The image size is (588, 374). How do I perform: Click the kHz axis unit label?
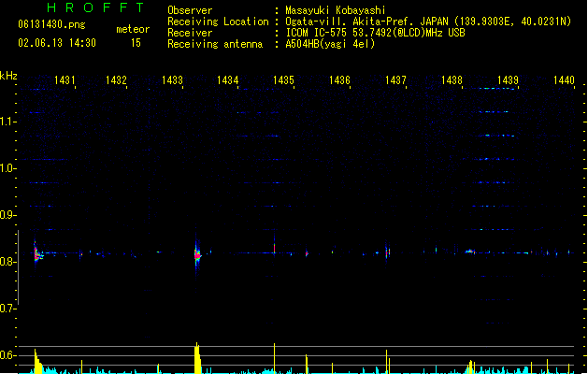pyautogui.click(x=8, y=76)
